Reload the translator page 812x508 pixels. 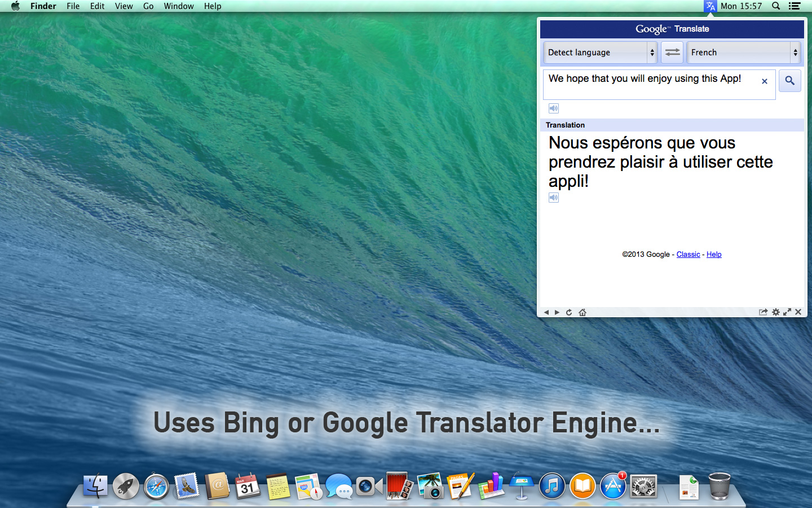point(569,312)
